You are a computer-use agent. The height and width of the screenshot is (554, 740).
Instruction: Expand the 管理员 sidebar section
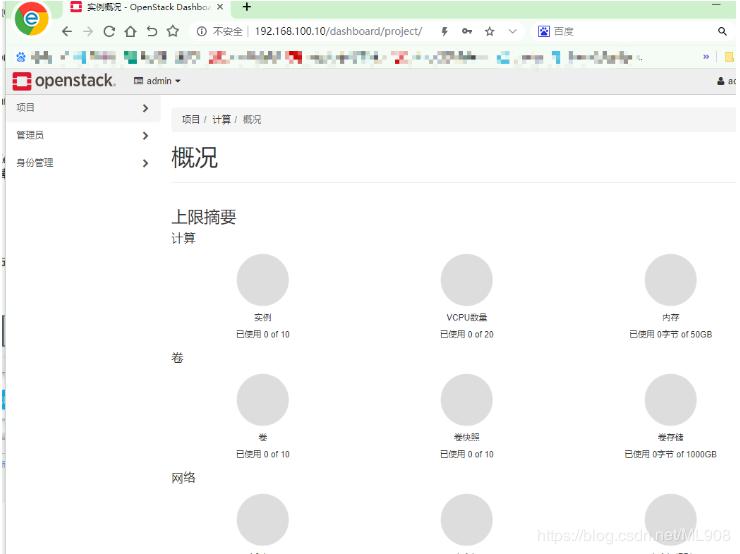pos(84,135)
